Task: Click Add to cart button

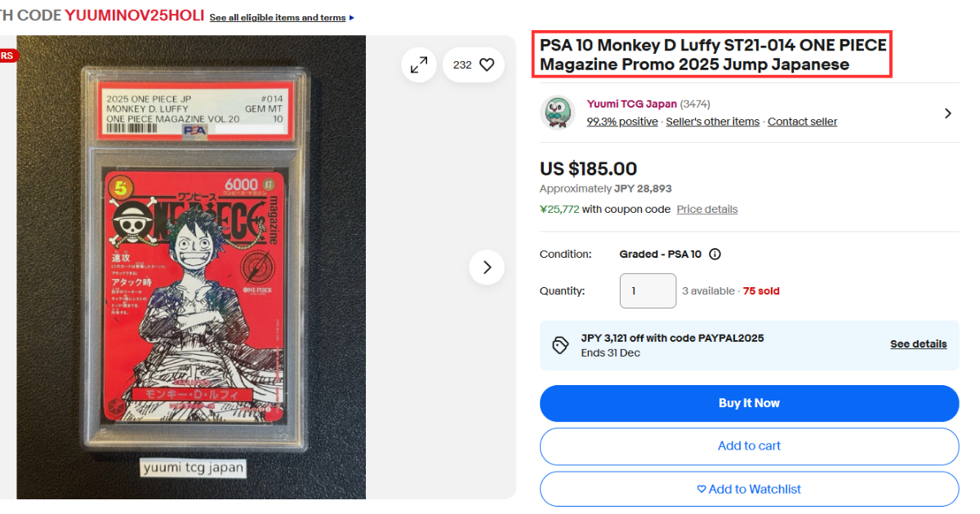Action: (749, 445)
